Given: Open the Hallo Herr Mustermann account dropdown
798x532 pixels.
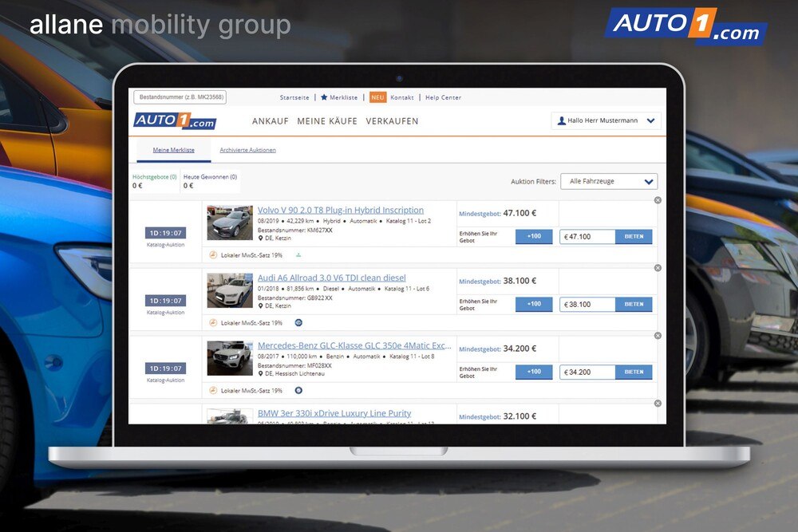Looking at the screenshot, I should pyautogui.click(x=606, y=120).
